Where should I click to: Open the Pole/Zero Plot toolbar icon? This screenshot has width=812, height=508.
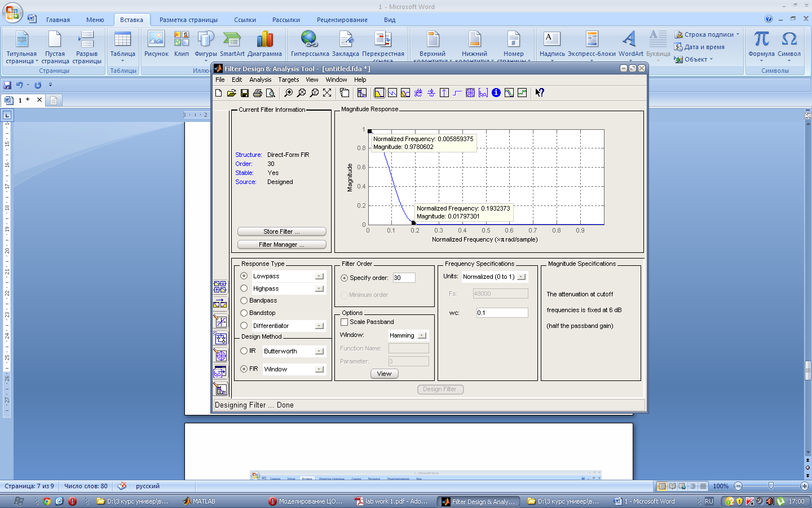(470, 93)
